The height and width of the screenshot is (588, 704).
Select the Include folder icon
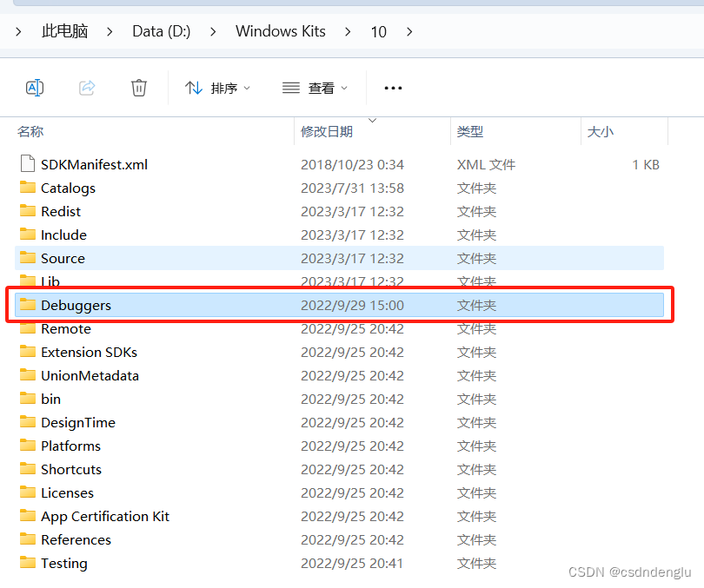(x=28, y=234)
